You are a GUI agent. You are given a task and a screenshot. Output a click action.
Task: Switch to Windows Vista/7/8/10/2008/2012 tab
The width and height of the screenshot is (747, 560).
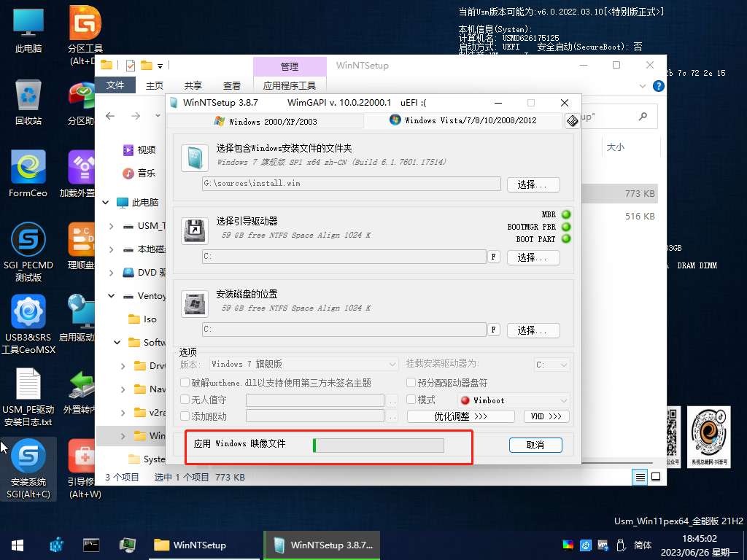pos(463,120)
